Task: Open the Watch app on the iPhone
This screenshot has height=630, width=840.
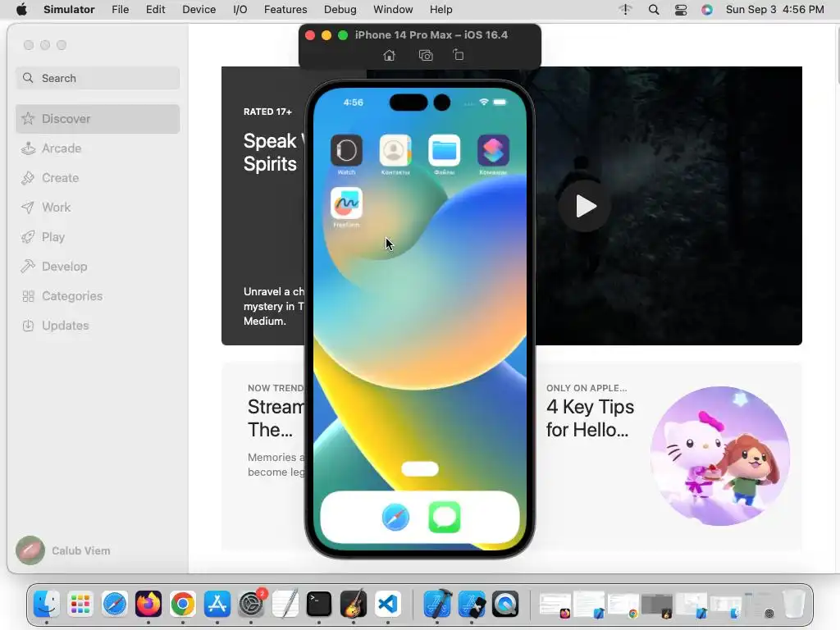Action: [x=347, y=151]
